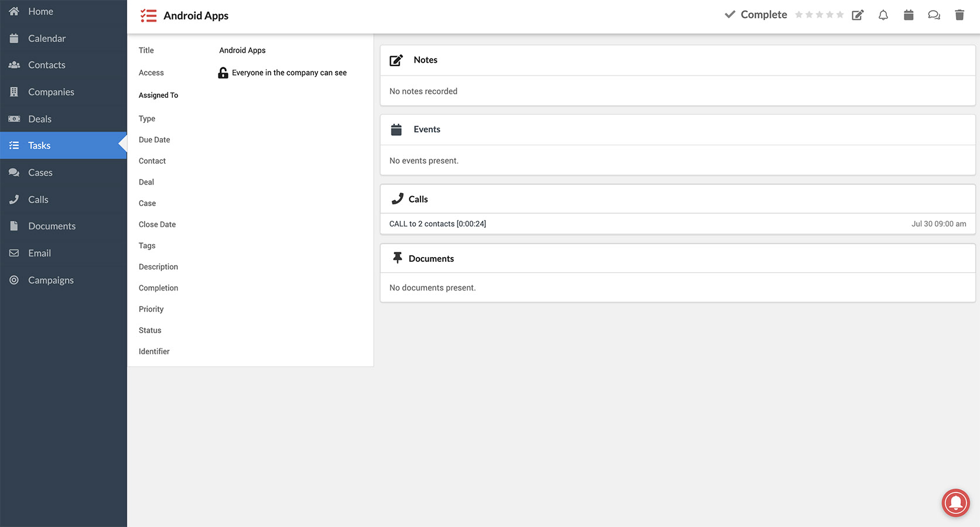Rate the task three stars
This screenshot has width=980, height=527.
pos(819,15)
